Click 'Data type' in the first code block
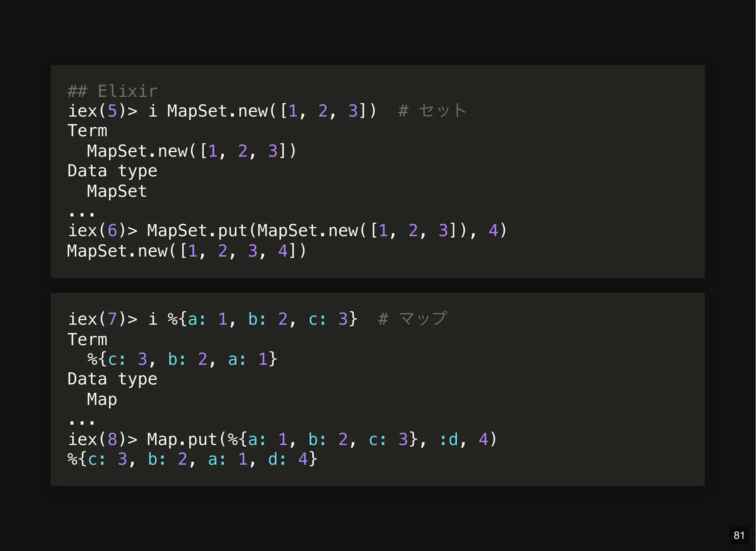The height and width of the screenshot is (551, 756). pyautogui.click(x=112, y=171)
